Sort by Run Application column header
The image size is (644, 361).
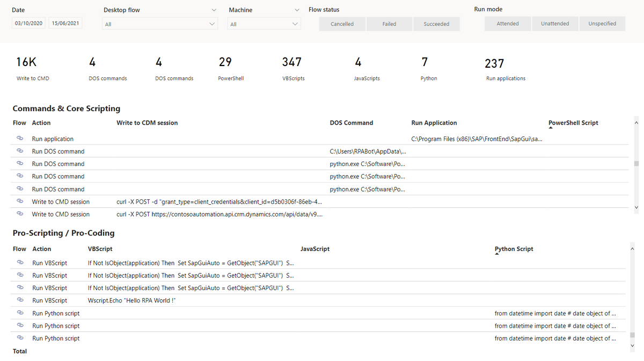(434, 122)
